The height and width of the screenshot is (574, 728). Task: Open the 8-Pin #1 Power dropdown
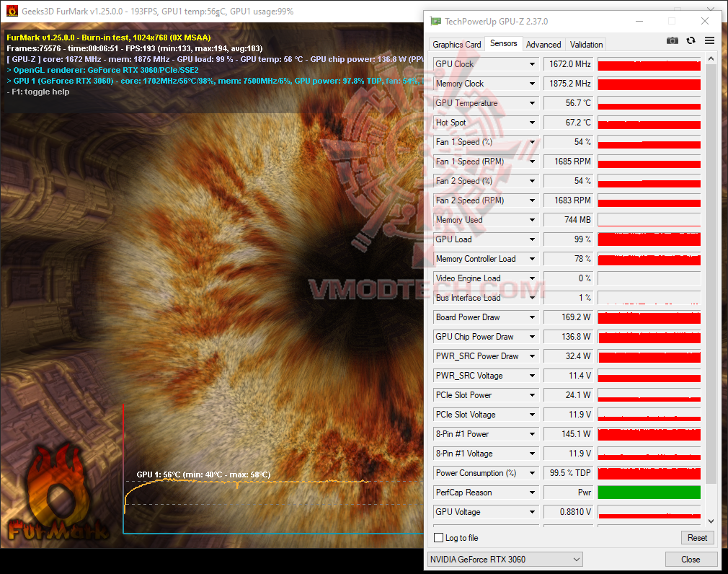(532, 435)
